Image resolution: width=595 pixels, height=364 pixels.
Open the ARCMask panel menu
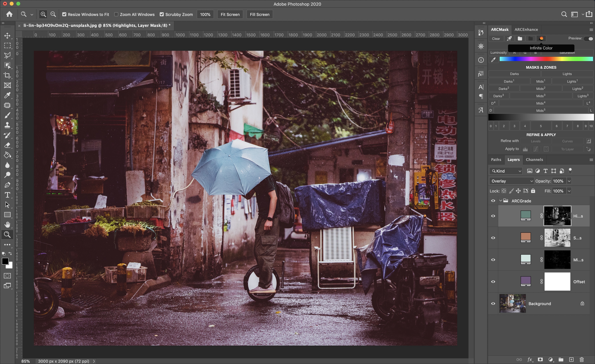[x=591, y=30]
